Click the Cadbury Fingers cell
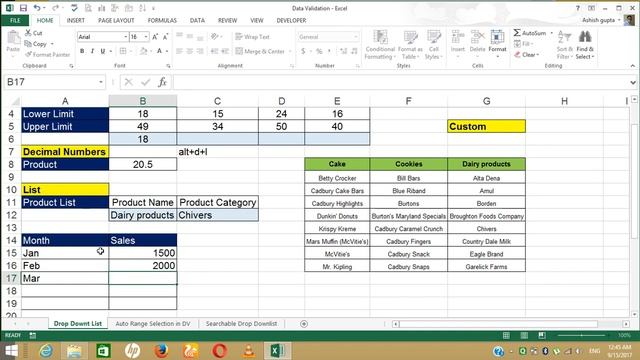 tap(409, 242)
